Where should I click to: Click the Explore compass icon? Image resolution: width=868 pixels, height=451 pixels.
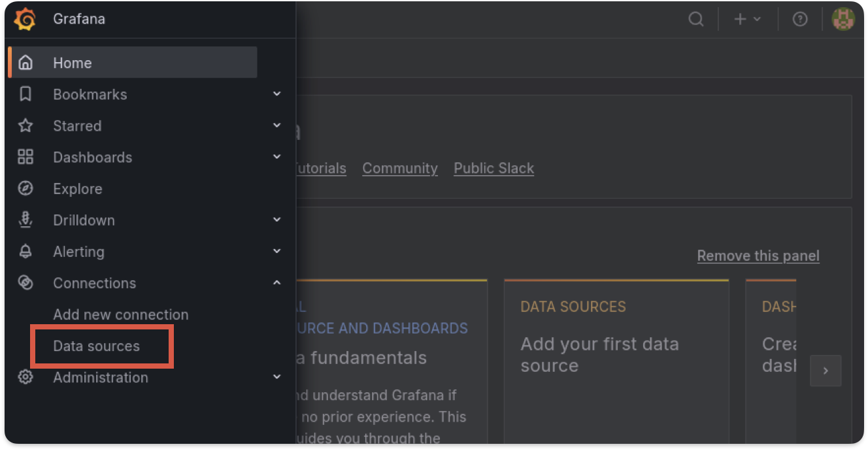25,189
